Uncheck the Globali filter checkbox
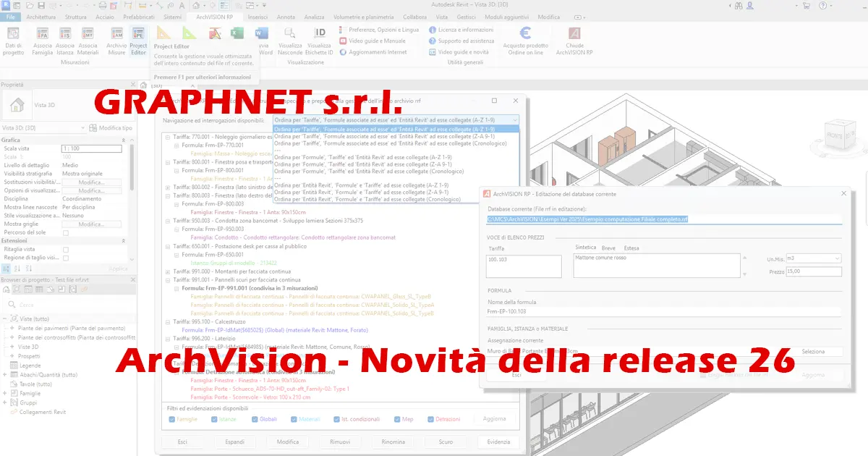The image size is (868, 456). click(254, 419)
